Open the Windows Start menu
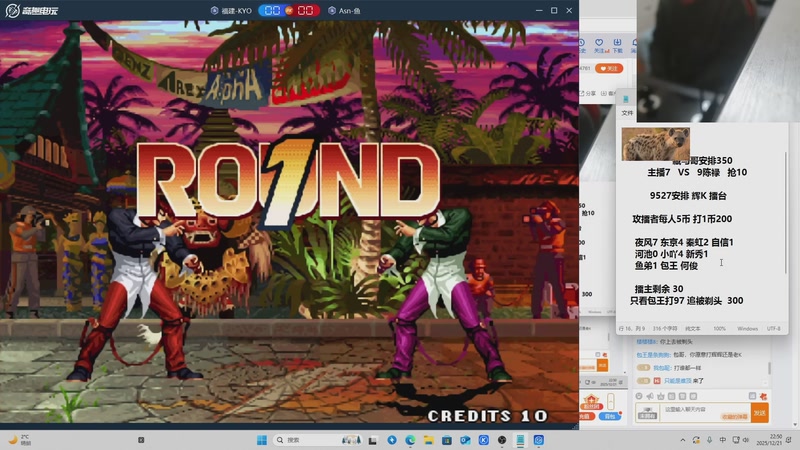 click(x=262, y=440)
